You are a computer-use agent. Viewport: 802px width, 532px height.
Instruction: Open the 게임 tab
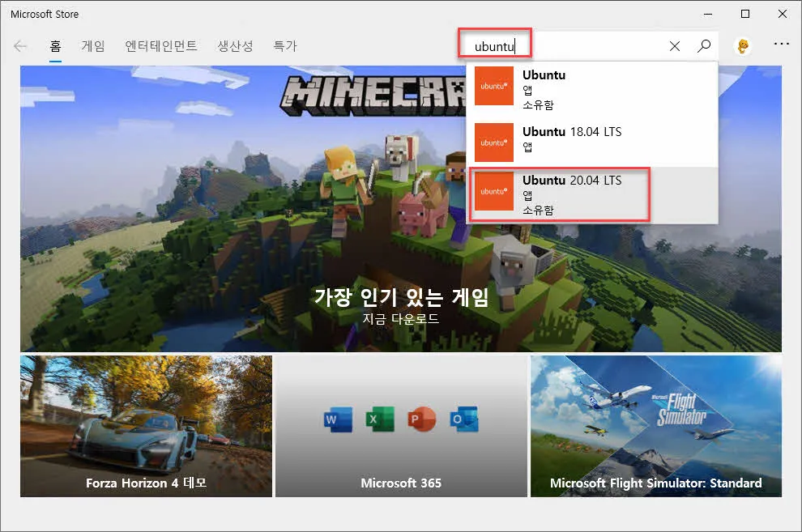click(93, 46)
